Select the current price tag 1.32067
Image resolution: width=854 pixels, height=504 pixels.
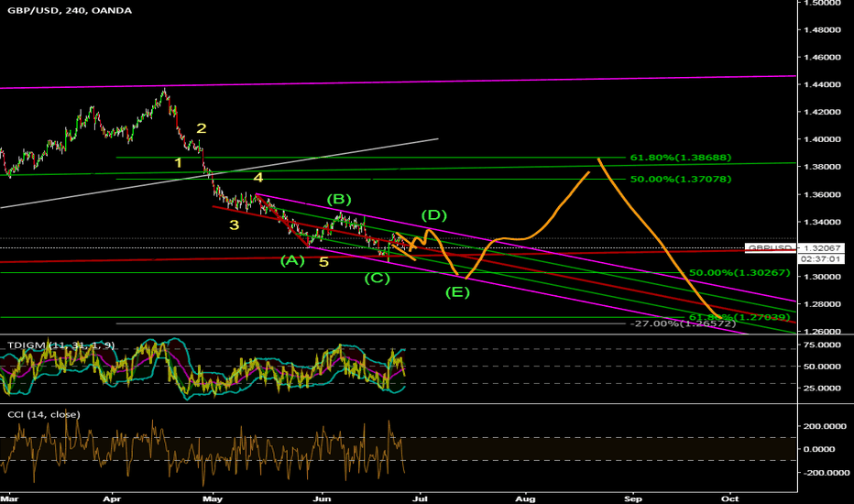coord(821,248)
